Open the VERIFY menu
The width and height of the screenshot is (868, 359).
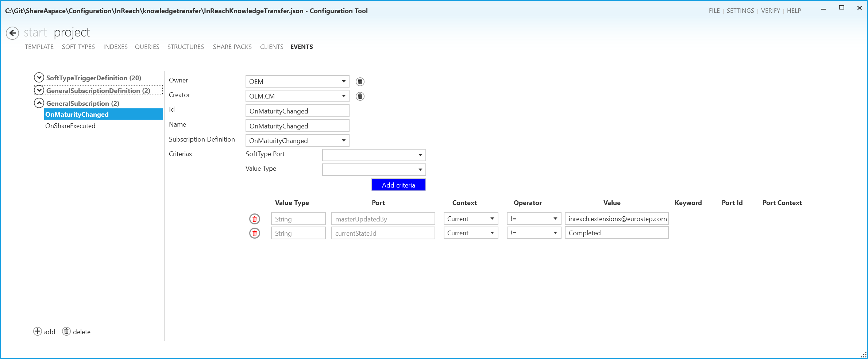coord(770,11)
